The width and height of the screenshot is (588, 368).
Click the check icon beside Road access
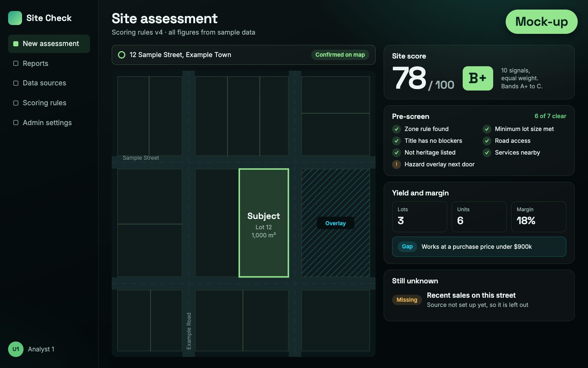pos(487,141)
